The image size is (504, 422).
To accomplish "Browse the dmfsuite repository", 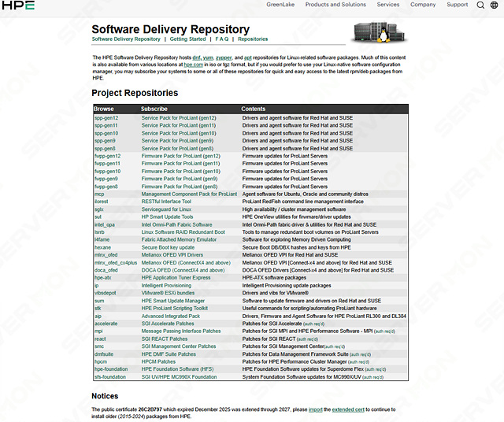I will coord(104,354).
